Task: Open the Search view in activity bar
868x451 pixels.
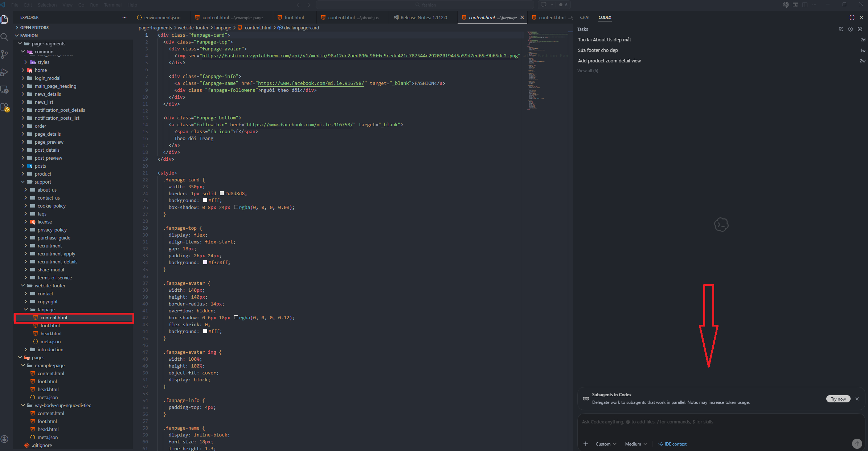Action: coord(4,37)
